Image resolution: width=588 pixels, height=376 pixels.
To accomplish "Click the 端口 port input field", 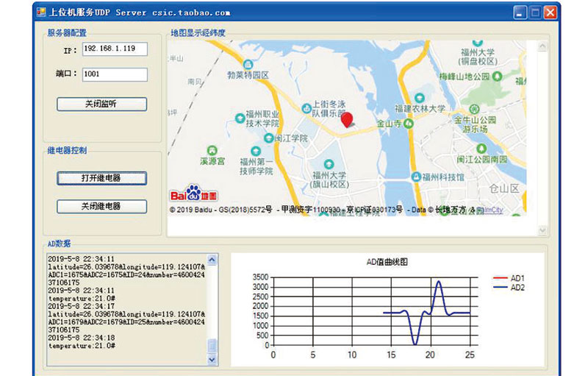I will (115, 74).
